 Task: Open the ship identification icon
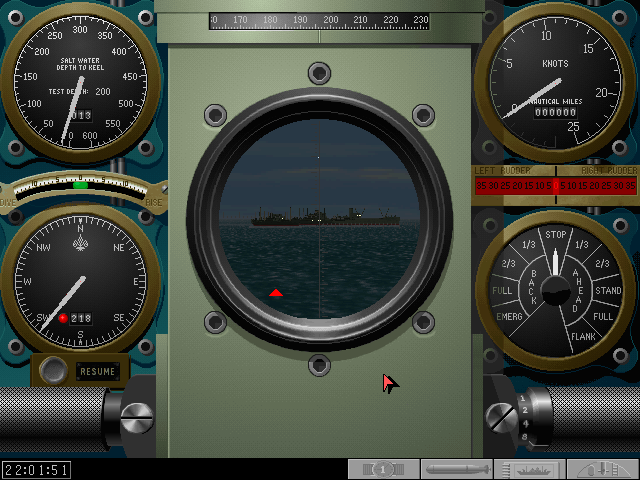point(530,469)
